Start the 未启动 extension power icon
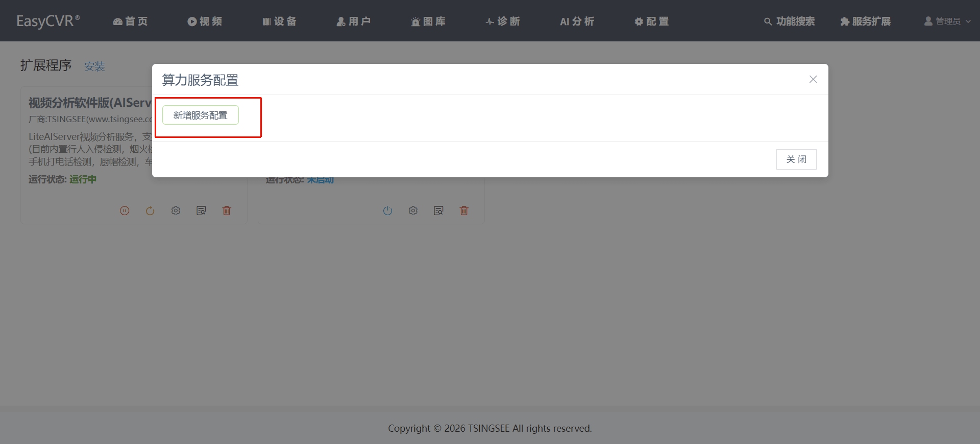Screen dimensions: 980x444 387,211
